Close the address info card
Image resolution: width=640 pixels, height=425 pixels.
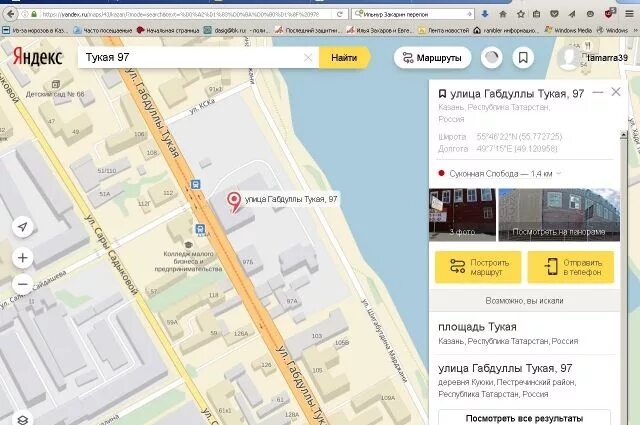click(616, 92)
